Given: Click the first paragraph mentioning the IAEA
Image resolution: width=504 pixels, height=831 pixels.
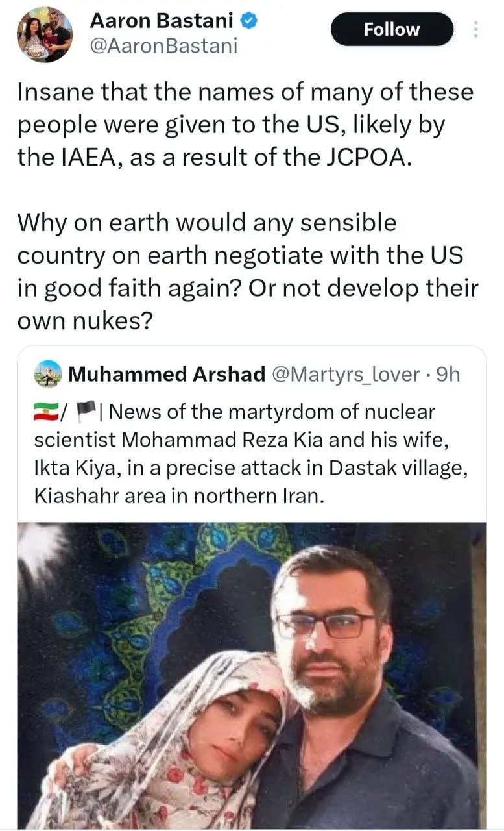Looking at the screenshot, I should 245,125.
